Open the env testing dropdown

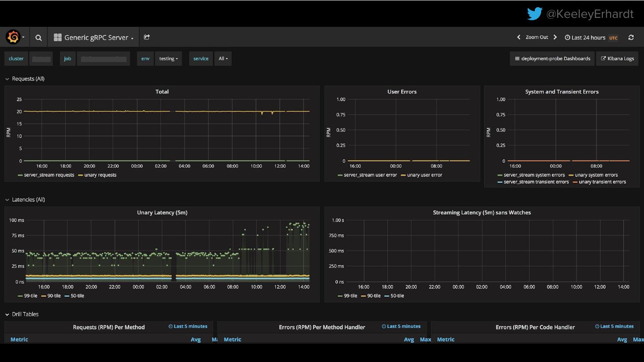point(168,59)
